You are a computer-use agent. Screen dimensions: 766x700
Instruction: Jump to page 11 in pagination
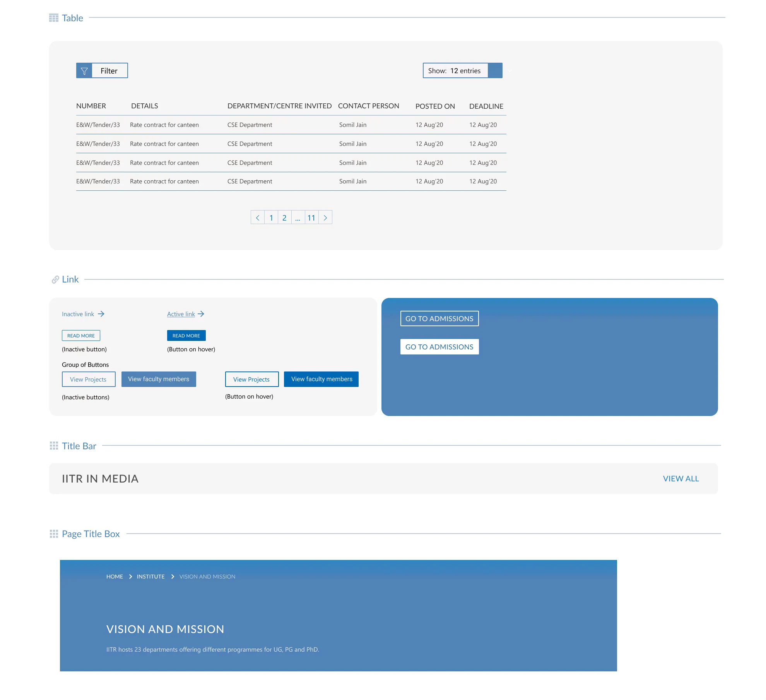[311, 217]
